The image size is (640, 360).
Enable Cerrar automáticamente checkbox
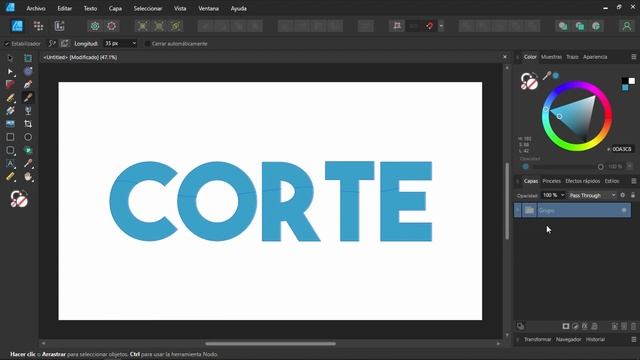147,44
